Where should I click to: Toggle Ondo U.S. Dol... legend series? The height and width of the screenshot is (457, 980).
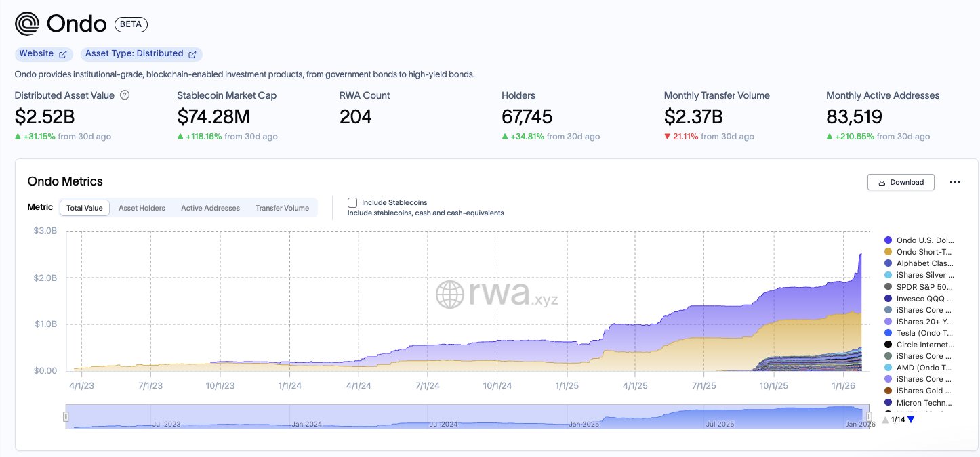919,240
